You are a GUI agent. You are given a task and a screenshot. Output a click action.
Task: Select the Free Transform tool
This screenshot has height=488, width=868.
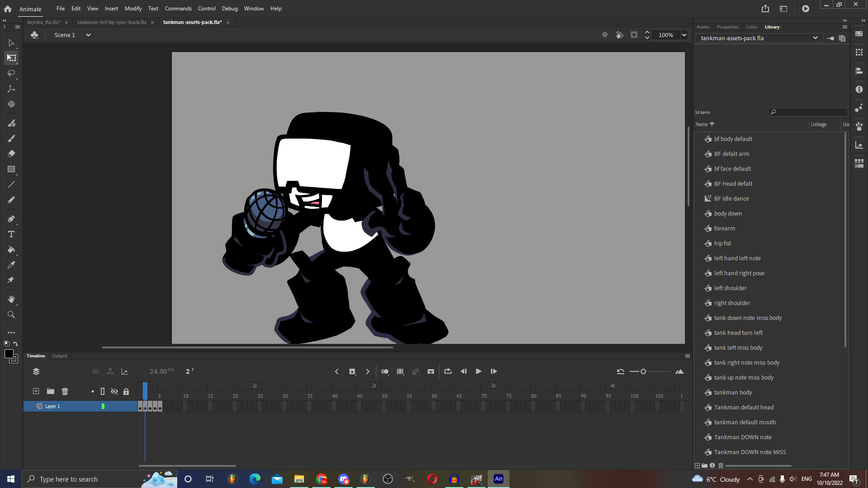tap(11, 58)
